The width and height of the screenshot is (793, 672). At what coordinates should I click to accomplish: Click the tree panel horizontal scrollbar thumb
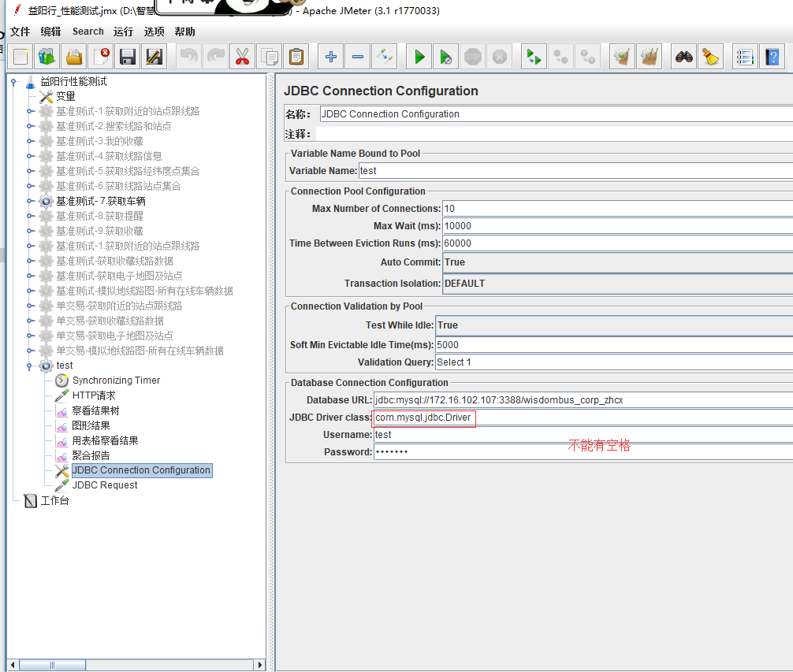tap(53, 665)
